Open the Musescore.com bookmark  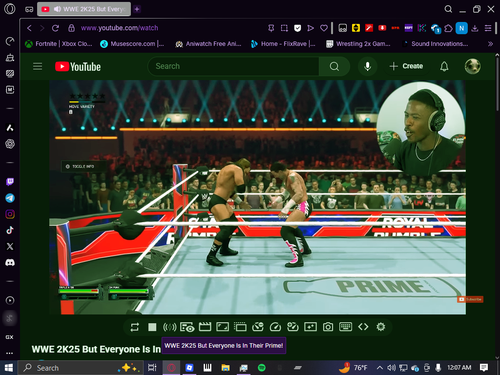(x=132, y=44)
